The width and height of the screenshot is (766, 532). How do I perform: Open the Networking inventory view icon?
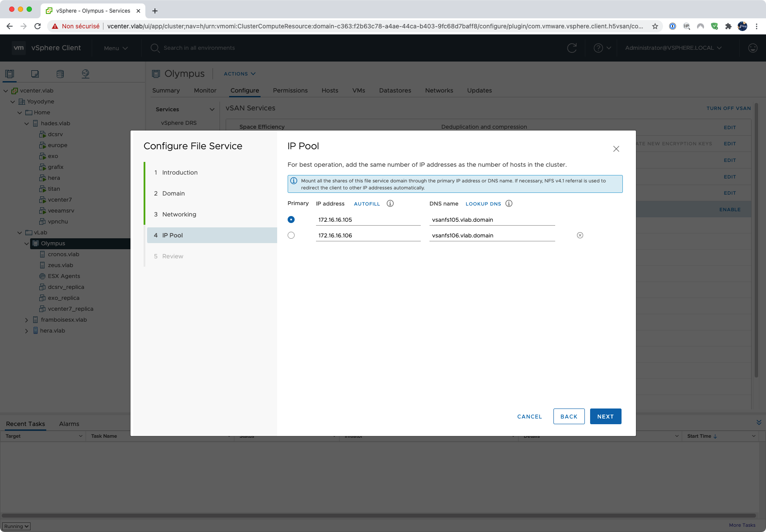coord(86,74)
